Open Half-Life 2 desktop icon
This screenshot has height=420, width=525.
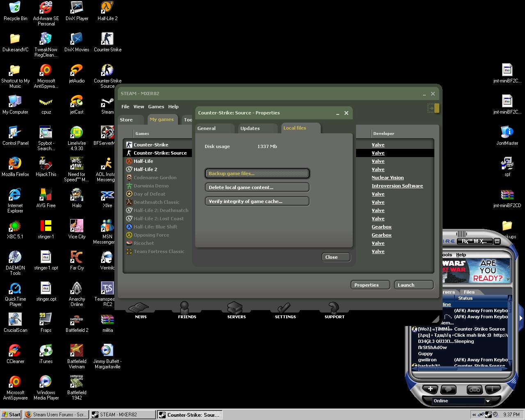tap(107, 11)
